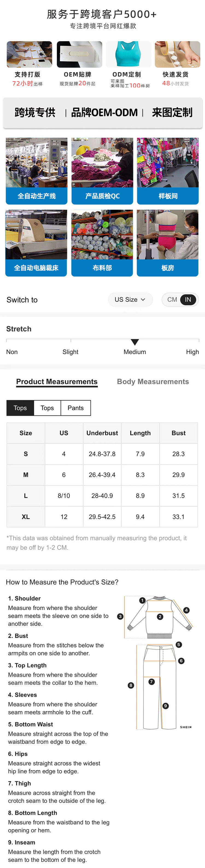
Task: Click the mannequin pattern room photo
Action: click(168, 235)
